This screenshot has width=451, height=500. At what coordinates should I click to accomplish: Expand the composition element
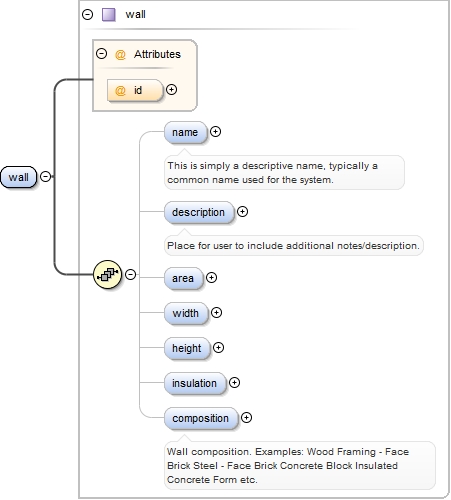click(246, 417)
